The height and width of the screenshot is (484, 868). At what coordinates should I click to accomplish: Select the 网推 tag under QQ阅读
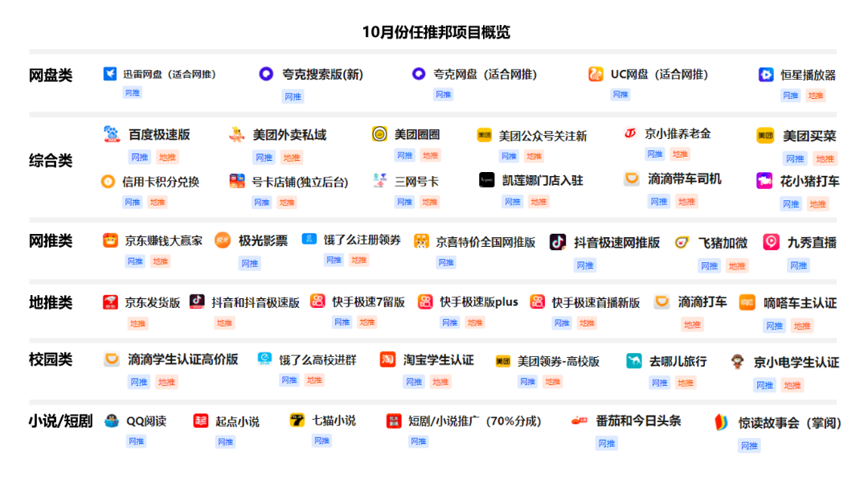coord(136,441)
